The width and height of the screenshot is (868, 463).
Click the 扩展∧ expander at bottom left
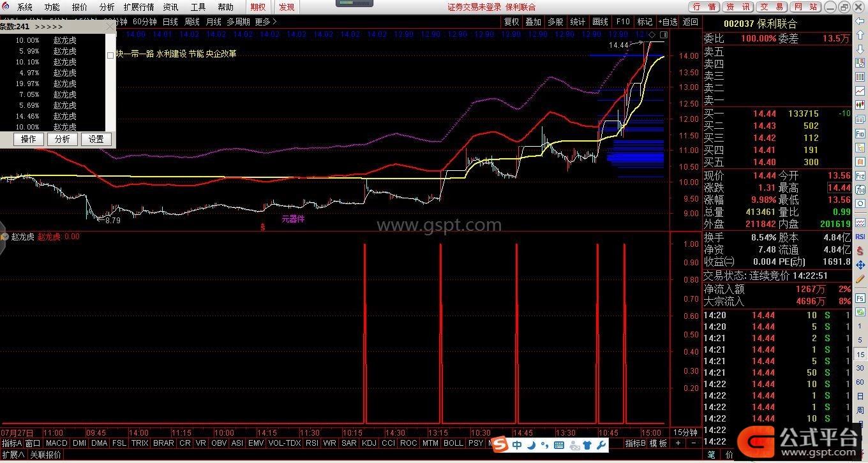(x=13, y=455)
